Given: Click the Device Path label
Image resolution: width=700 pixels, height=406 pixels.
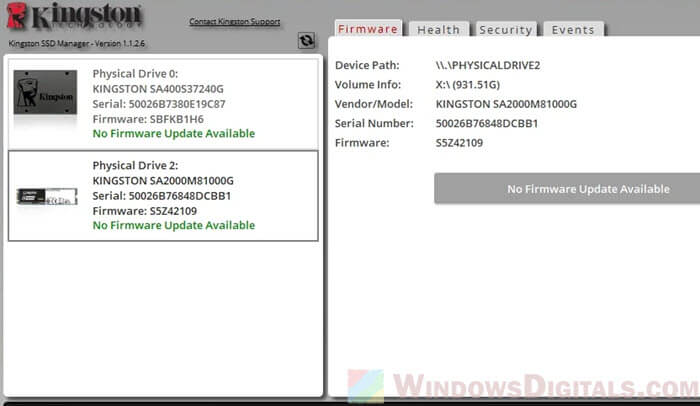Looking at the screenshot, I should point(367,66).
